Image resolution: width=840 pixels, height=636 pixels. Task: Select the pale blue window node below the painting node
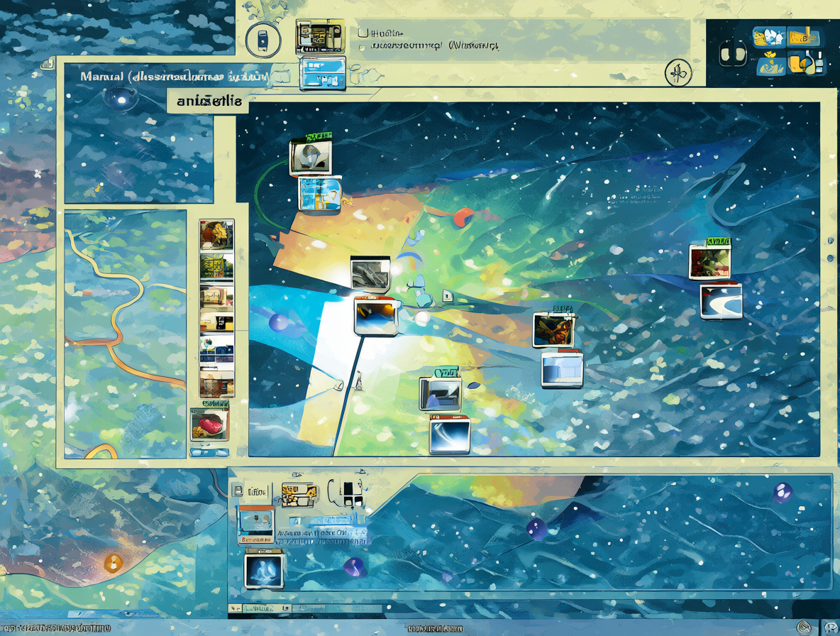(x=562, y=368)
